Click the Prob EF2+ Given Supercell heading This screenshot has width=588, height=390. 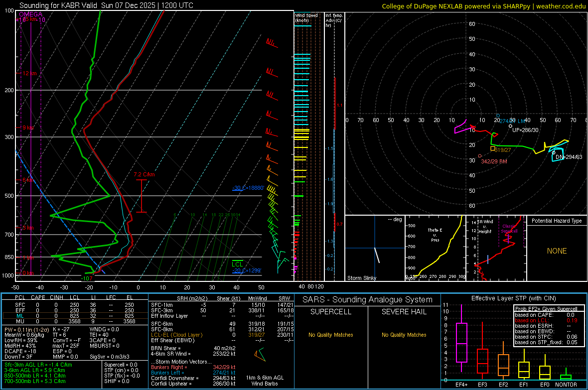546,309
